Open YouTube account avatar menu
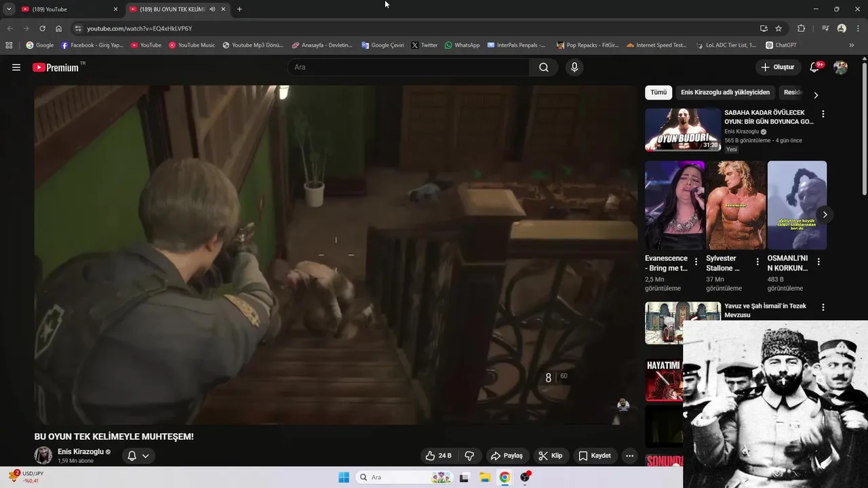Screen dimensions: 868x488 840,67
